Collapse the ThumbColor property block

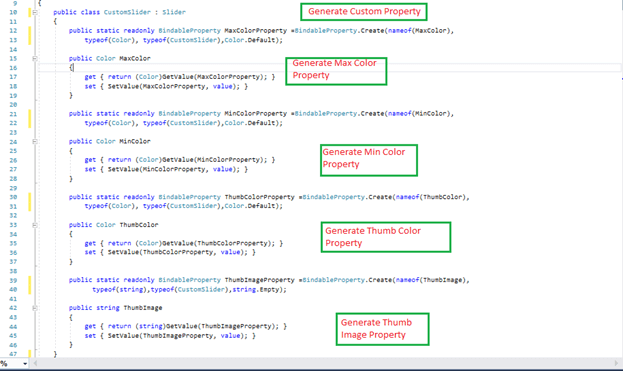click(35, 225)
